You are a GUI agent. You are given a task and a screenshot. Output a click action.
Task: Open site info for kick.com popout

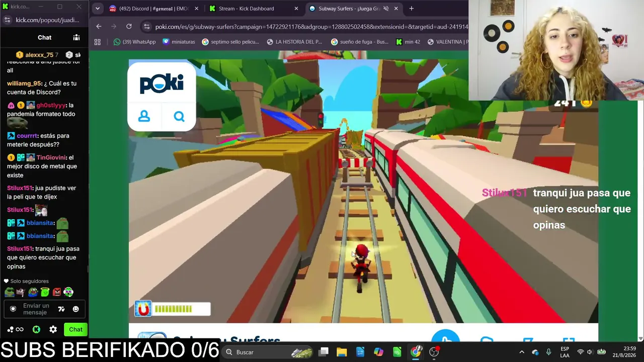coord(7,20)
